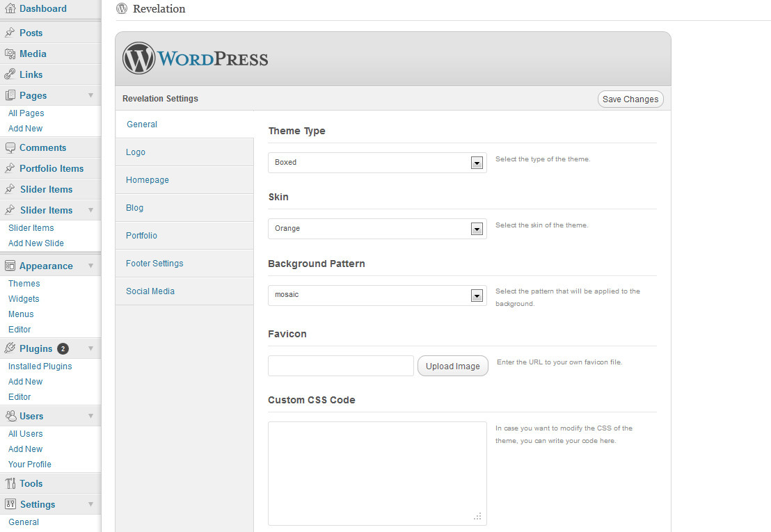Open the Portfolio settings tab

point(184,235)
